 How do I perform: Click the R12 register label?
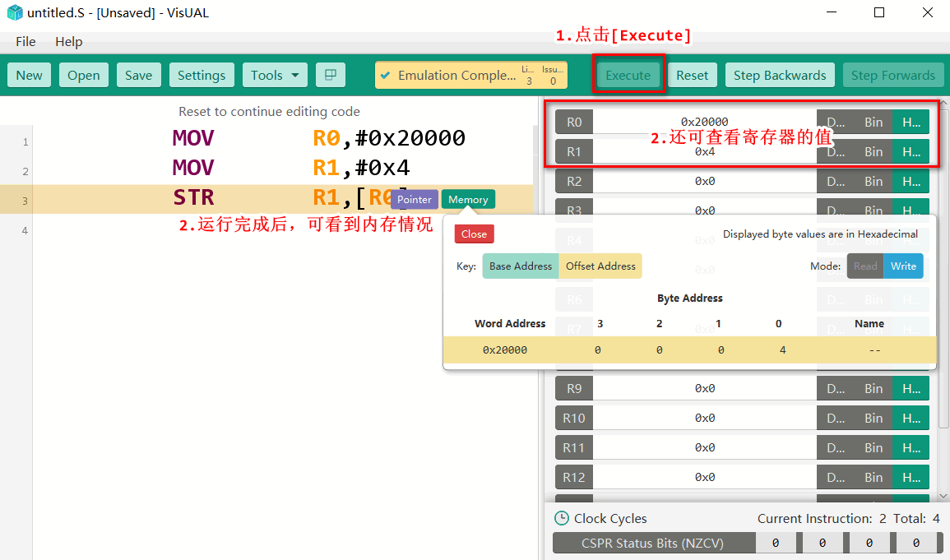[x=574, y=477]
